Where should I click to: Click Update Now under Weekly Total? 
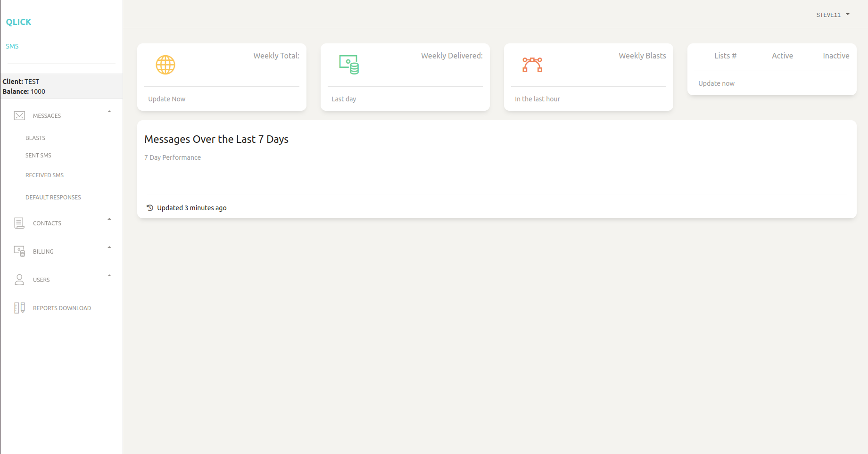point(167,99)
